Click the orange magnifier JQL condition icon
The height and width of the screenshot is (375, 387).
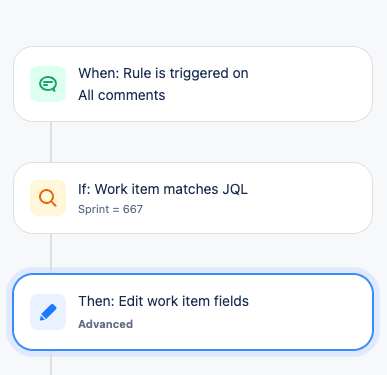pos(48,198)
